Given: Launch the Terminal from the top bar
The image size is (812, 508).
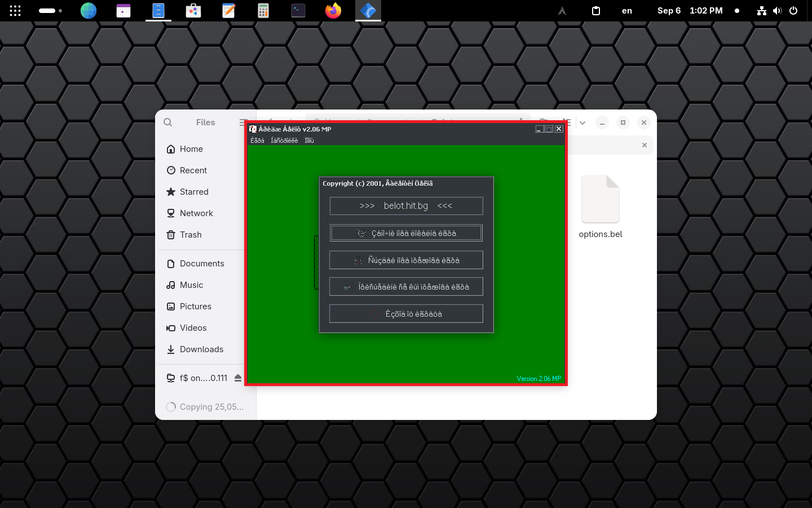Looking at the screenshot, I should click(x=298, y=11).
